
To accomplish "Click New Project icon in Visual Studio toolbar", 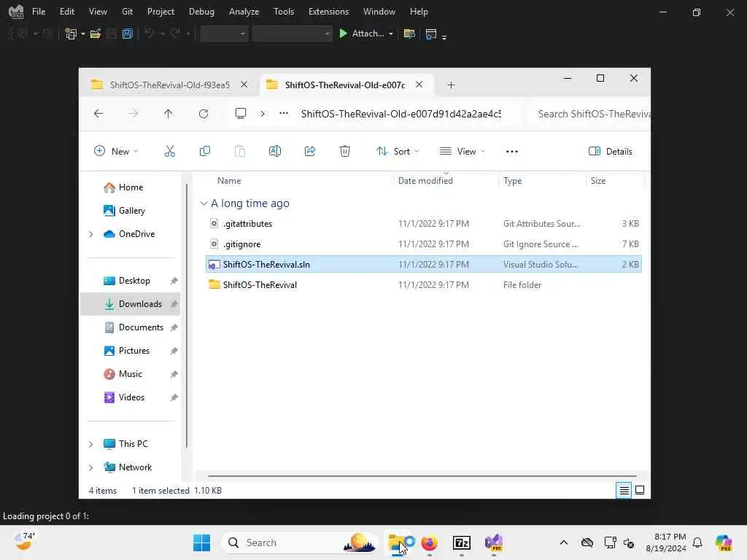I will tap(71, 34).
